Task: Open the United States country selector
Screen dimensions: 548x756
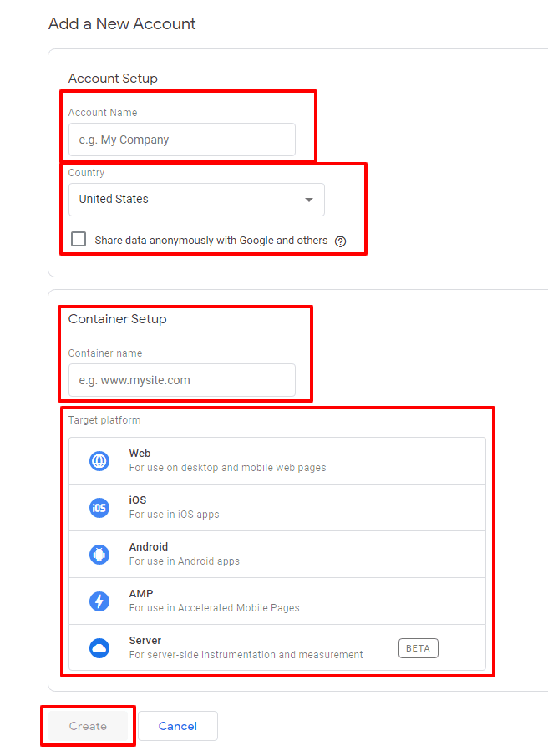Action: click(196, 200)
